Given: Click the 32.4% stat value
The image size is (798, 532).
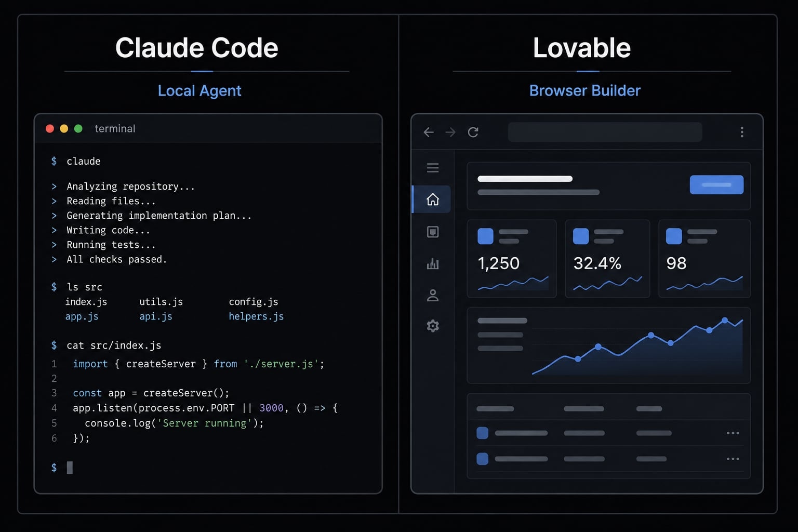Looking at the screenshot, I should pos(597,263).
